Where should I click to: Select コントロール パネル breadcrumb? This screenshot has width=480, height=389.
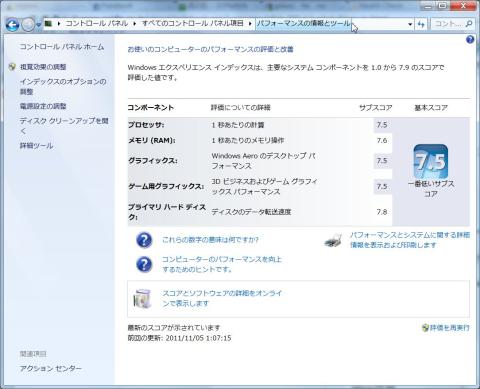pyautogui.click(x=97, y=23)
